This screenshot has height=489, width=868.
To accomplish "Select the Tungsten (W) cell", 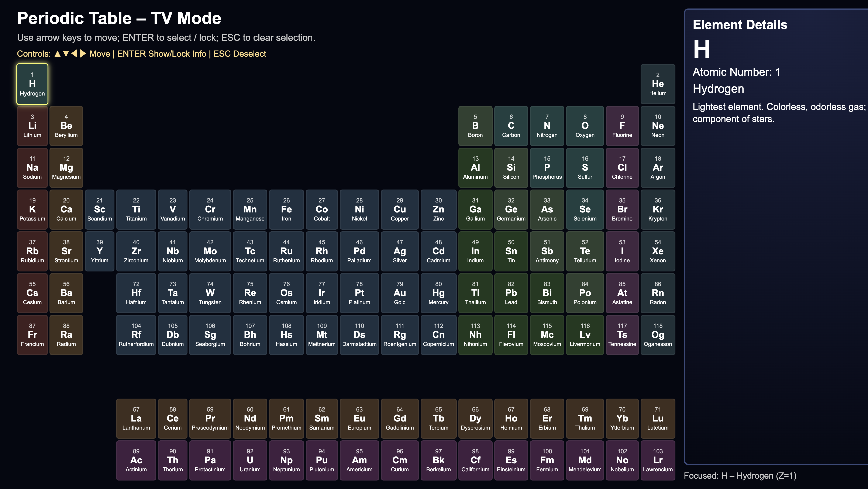I will point(210,293).
